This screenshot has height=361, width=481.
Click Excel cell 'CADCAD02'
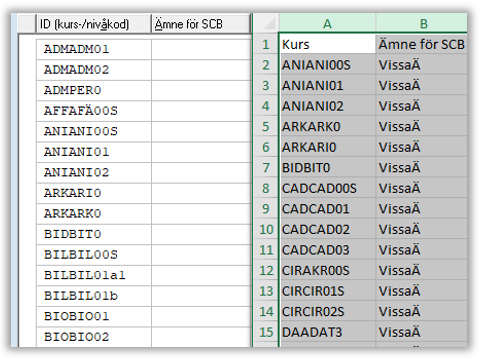(x=327, y=229)
